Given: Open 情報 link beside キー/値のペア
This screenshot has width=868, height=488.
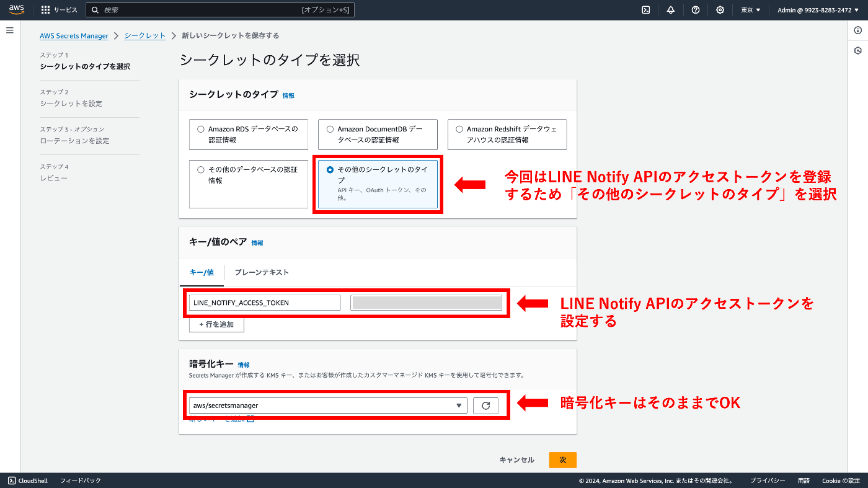Looking at the screenshot, I should click(257, 243).
